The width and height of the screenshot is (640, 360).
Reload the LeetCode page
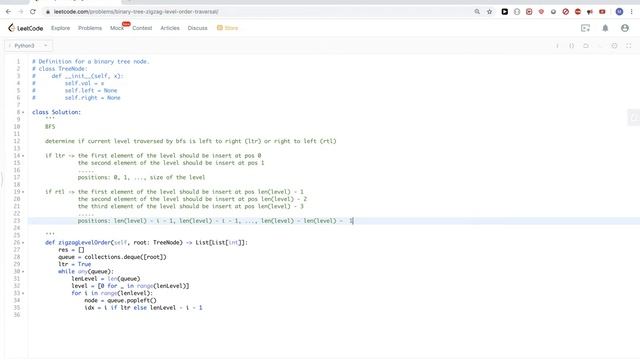click(33, 12)
